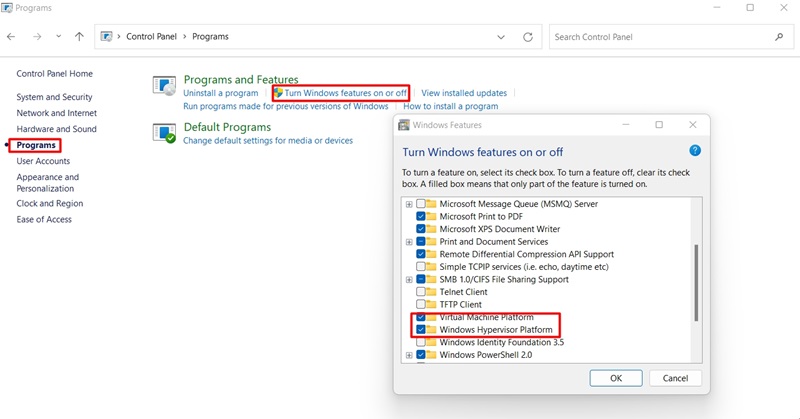800x419 pixels.
Task: Click the Programs and Features icon
Action: [164, 86]
